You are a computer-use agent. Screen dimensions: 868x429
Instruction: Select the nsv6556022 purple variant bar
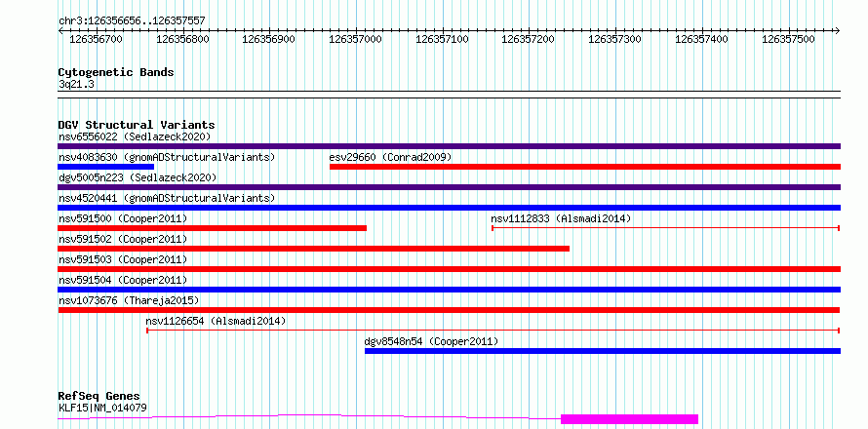[449, 146]
